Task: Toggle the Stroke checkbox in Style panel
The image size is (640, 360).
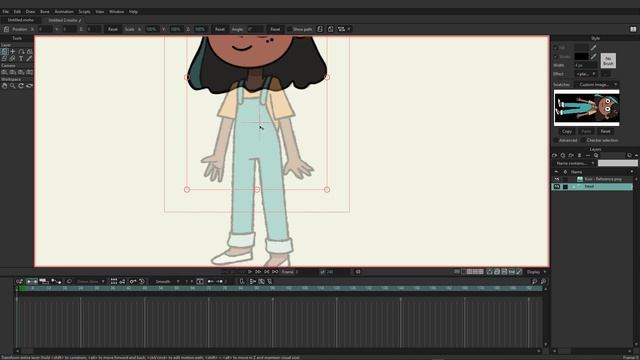Action: coord(556,57)
